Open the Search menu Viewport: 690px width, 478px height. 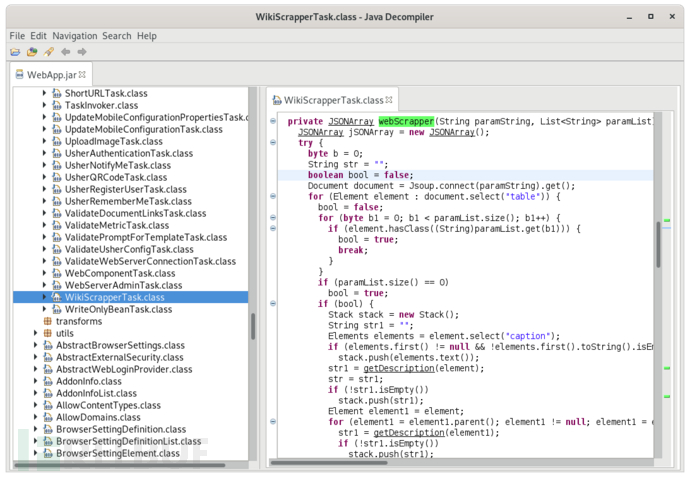117,36
